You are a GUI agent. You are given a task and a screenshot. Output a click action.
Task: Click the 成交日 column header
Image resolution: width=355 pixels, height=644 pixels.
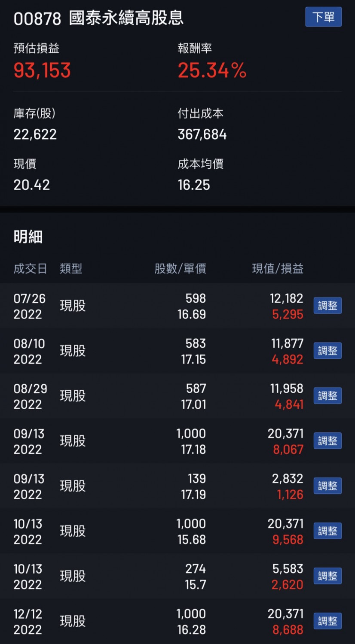tap(30, 269)
